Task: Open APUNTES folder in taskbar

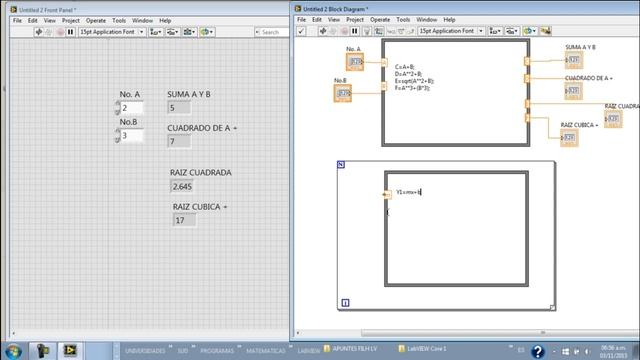Action: (350, 349)
